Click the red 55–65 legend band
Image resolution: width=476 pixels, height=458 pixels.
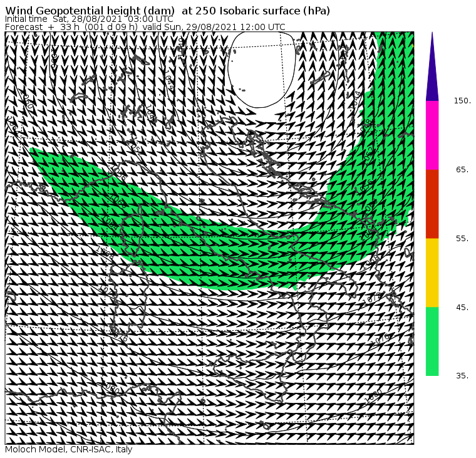(432, 204)
